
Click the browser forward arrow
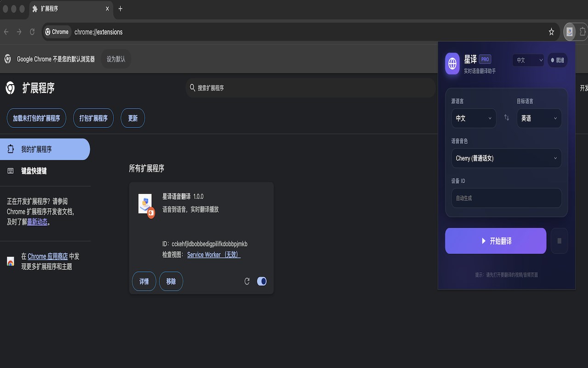19,32
